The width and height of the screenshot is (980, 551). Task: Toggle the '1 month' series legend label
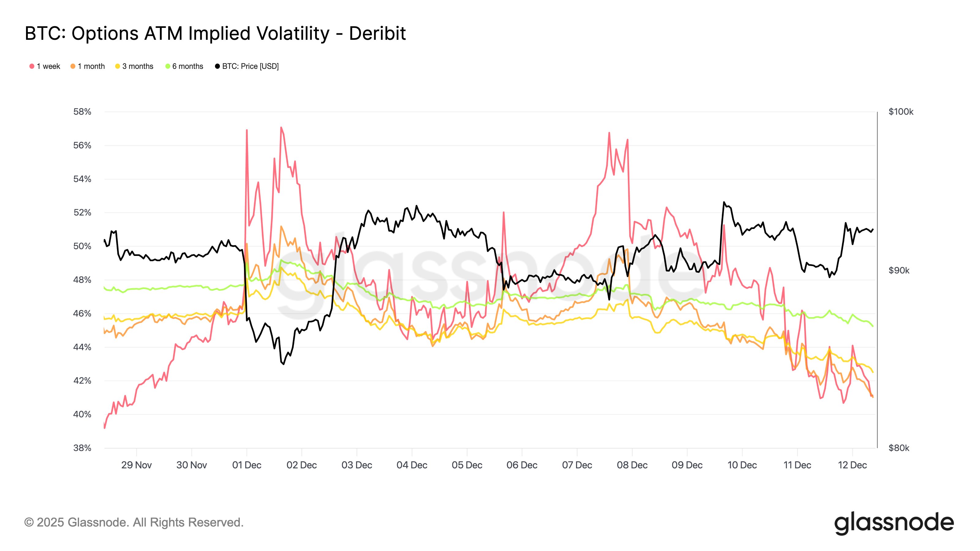[x=91, y=66]
